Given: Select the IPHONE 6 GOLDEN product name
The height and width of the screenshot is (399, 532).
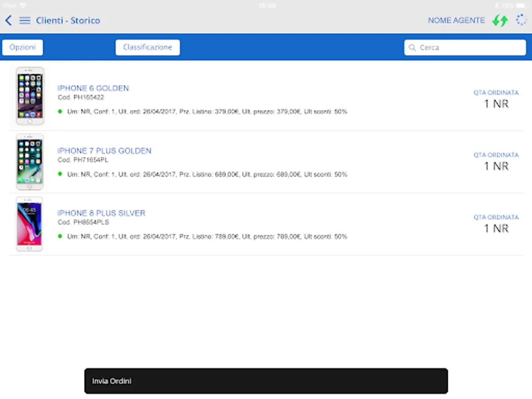Looking at the screenshot, I should click(x=93, y=88).
